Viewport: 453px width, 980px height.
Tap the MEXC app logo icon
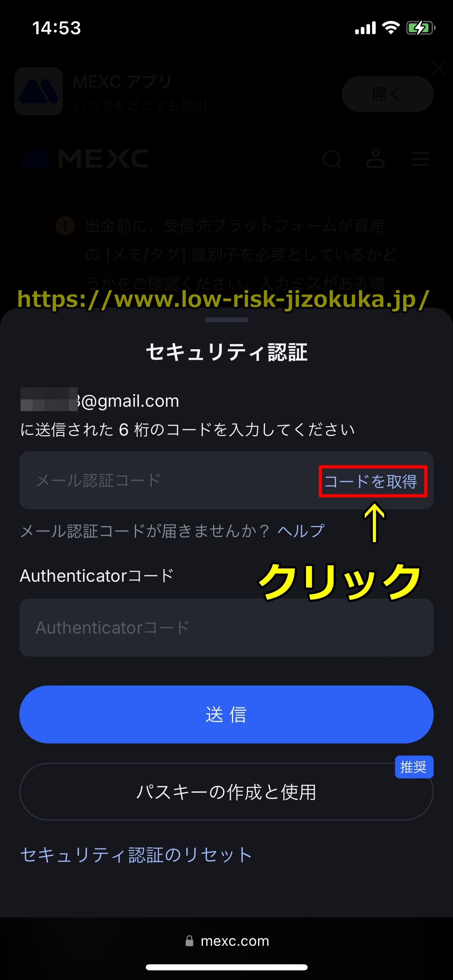coord(39,91)
